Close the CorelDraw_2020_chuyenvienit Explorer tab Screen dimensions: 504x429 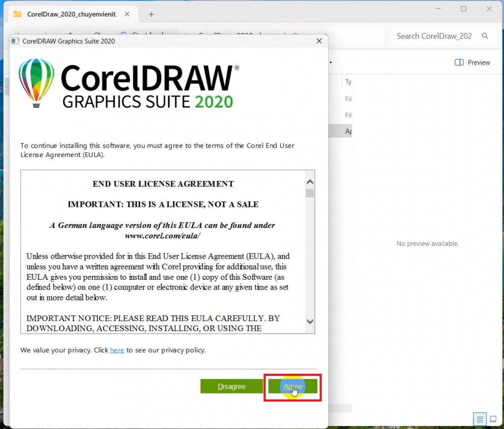[127, 14]
